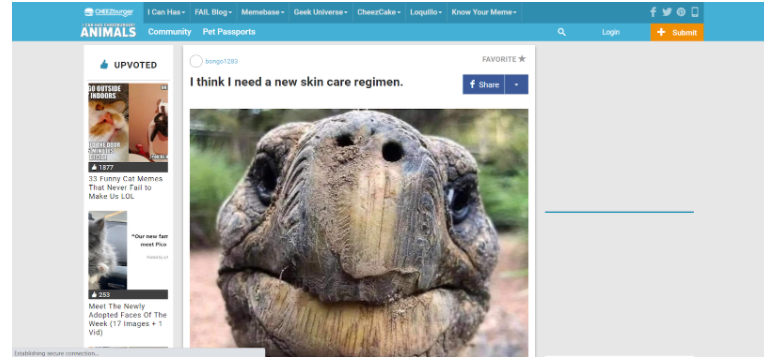Share post via Facebook Share button
This screenshot has width=767, height=362.
(x=484, y=84)
